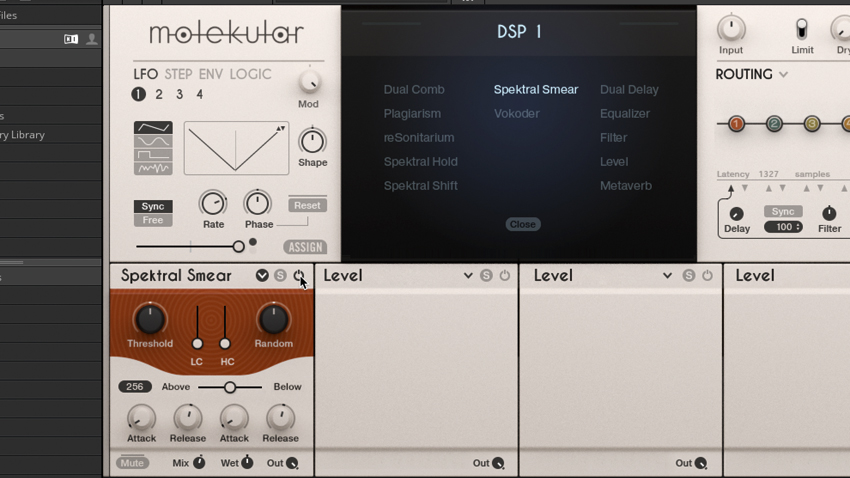Enable LFO Sync mode

[153, 206]
